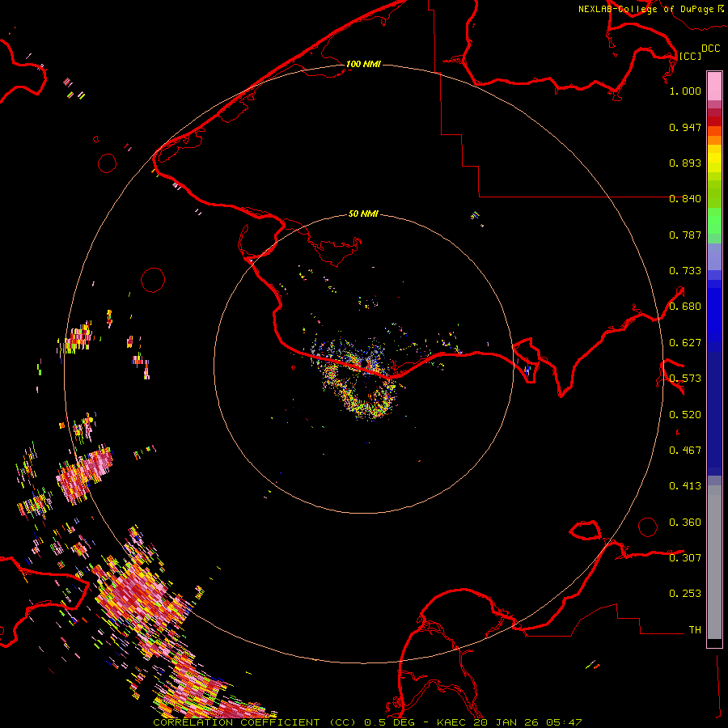Click the 0.5 DEG elevation text
The height and width of the screenshot is (728, 728).
tap(391, 722)
